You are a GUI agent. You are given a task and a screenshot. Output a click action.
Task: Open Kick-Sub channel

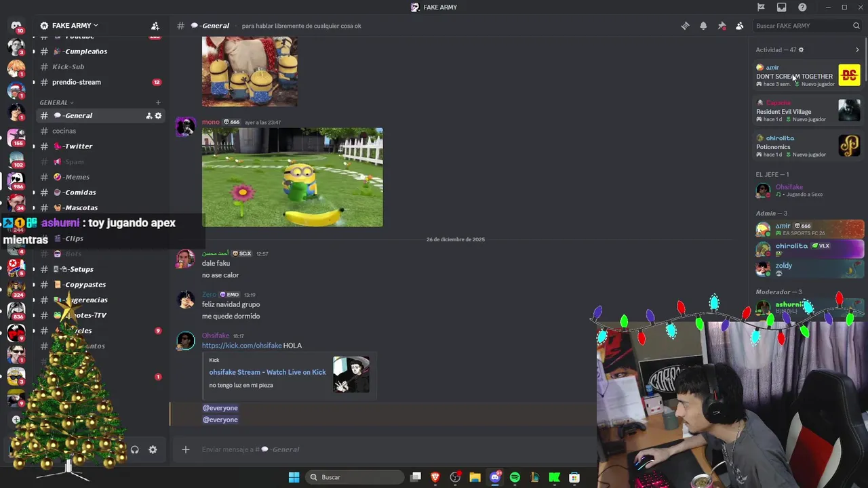100,66
